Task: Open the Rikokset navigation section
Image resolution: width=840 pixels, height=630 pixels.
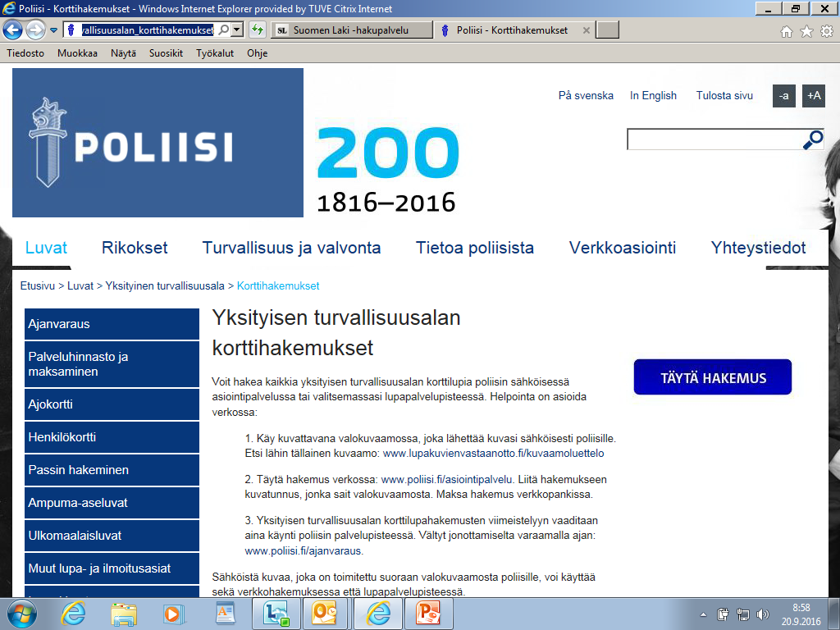Action: click(135, 248)
